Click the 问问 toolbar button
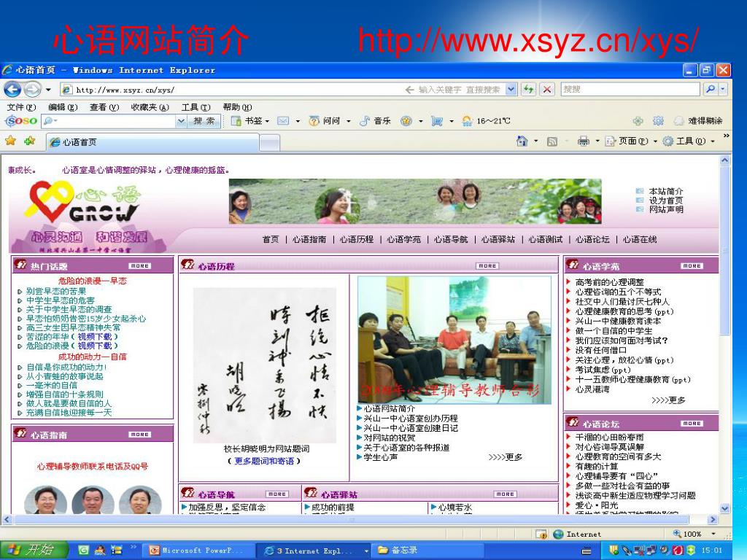This screenshot has height=560, width=747. [325, 121]
